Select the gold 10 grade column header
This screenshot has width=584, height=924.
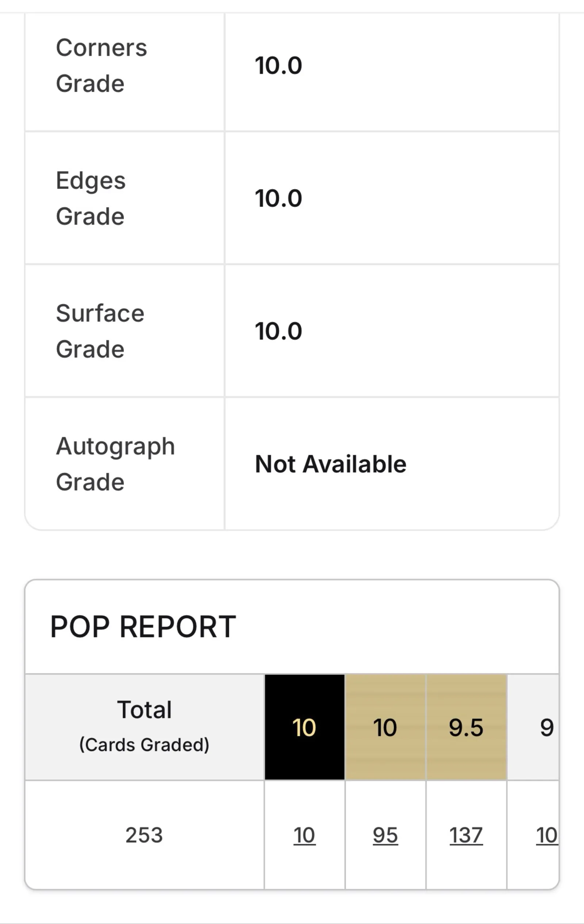click(385, 727)
